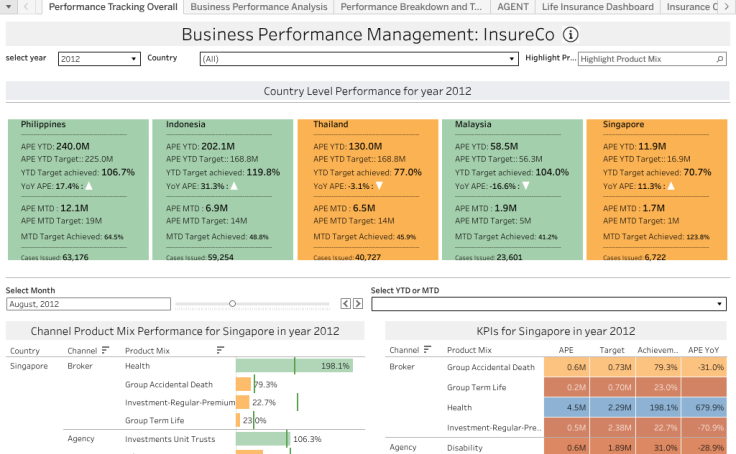Step to previous month with left arrow
Screen dimensions: 736x454
coord(345,303)
